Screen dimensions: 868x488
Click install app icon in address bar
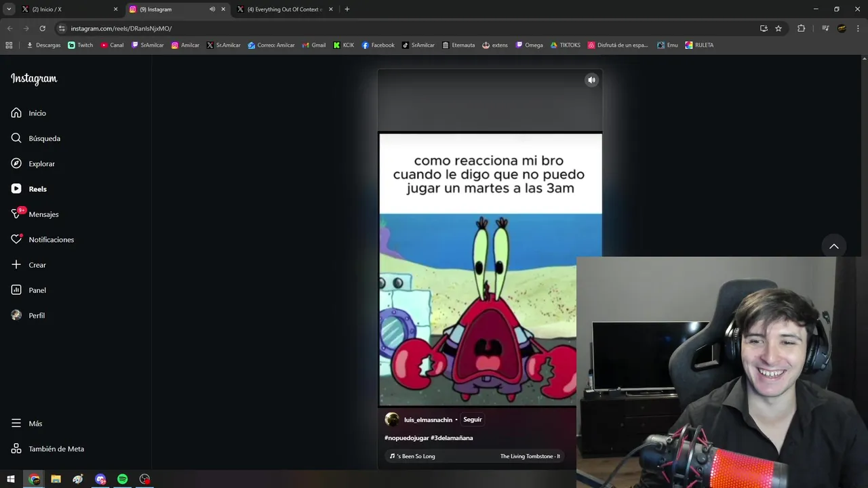(764, 28)
